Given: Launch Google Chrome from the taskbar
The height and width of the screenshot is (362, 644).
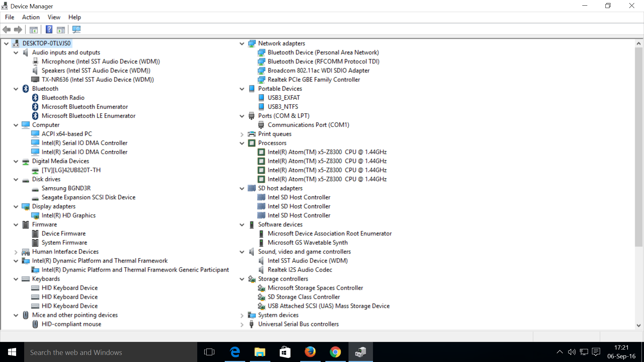Looking at the screenshot, I should 335,352.
